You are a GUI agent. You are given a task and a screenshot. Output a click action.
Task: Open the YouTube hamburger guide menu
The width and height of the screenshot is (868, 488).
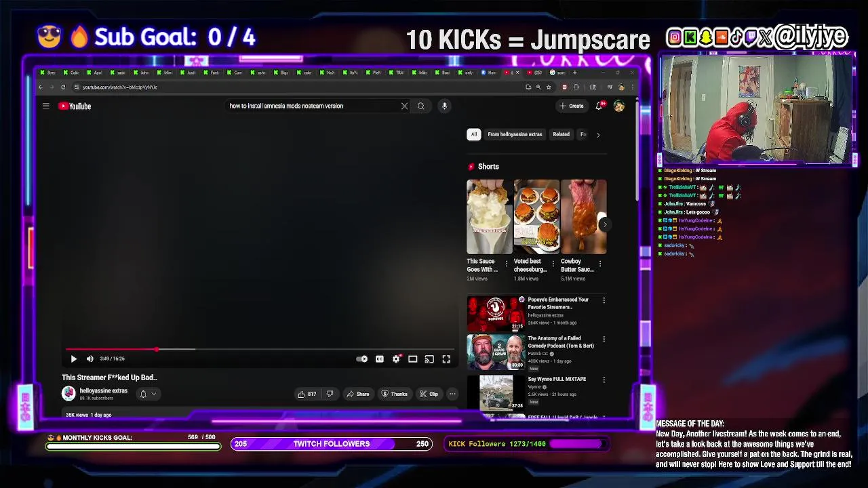click(x=46, y=106)
